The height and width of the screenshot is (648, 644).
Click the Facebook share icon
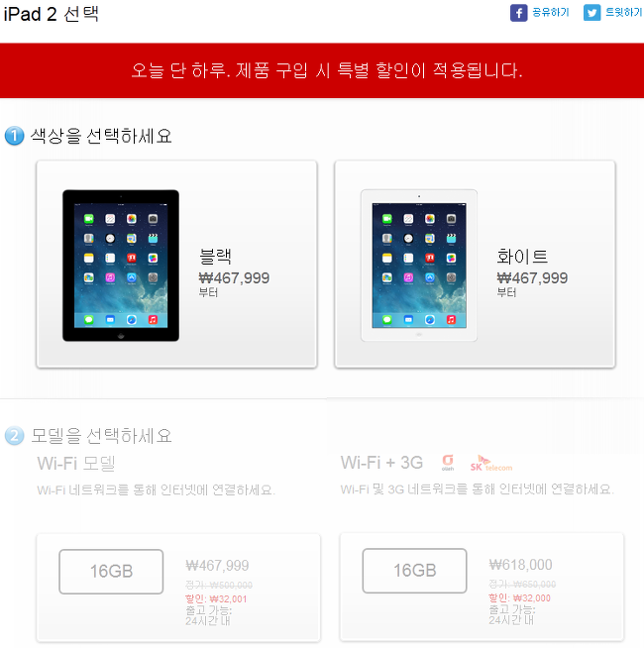point(518,13)
